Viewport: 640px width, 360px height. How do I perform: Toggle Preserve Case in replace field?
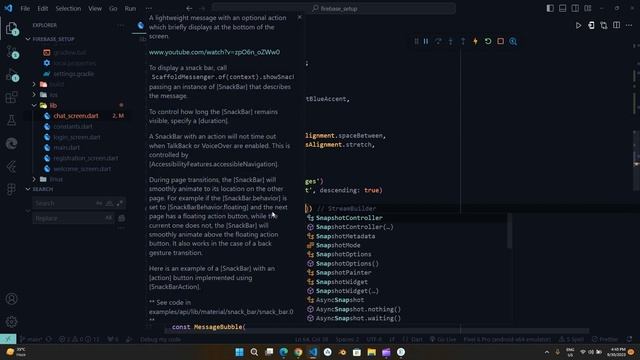(x=109, y=218)
